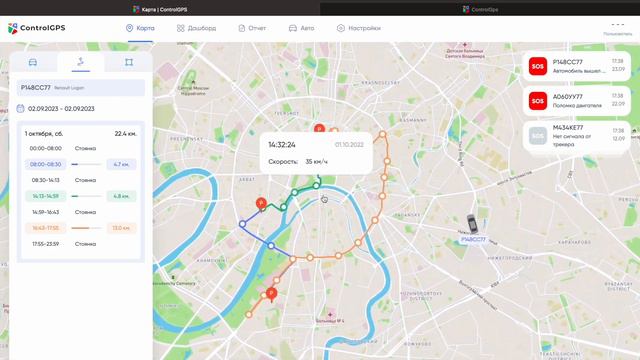Image resolution: width=640 pixels, height=360 pixels.
Task: Click the Скорость: 35 км/ч tooltip line
Action: (298, 162)
